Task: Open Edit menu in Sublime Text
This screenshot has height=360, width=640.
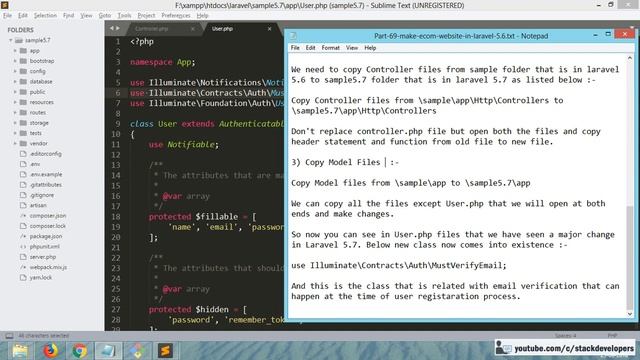Action: (x=23, y=16)
